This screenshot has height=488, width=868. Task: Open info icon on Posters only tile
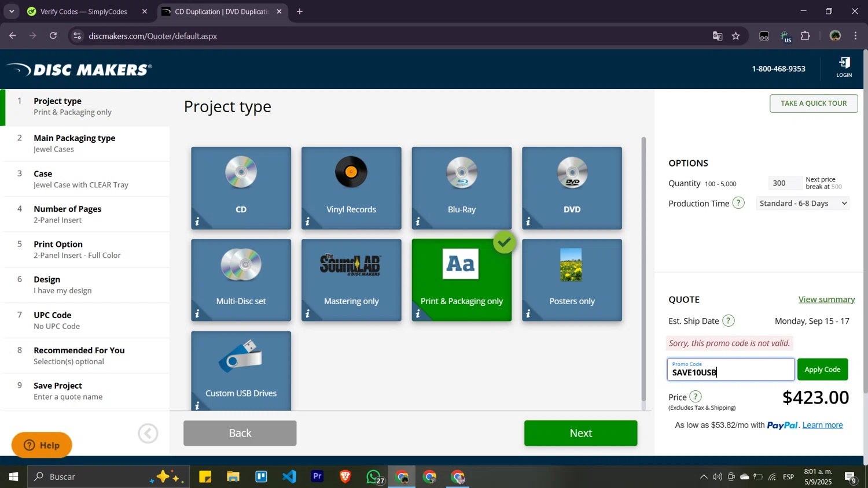coord(528,314)
